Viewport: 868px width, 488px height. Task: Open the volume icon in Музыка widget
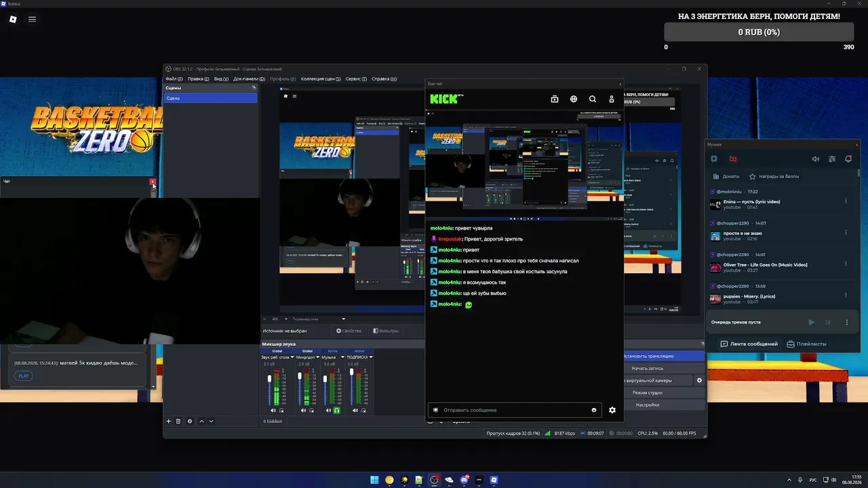[x=816, y=159]
